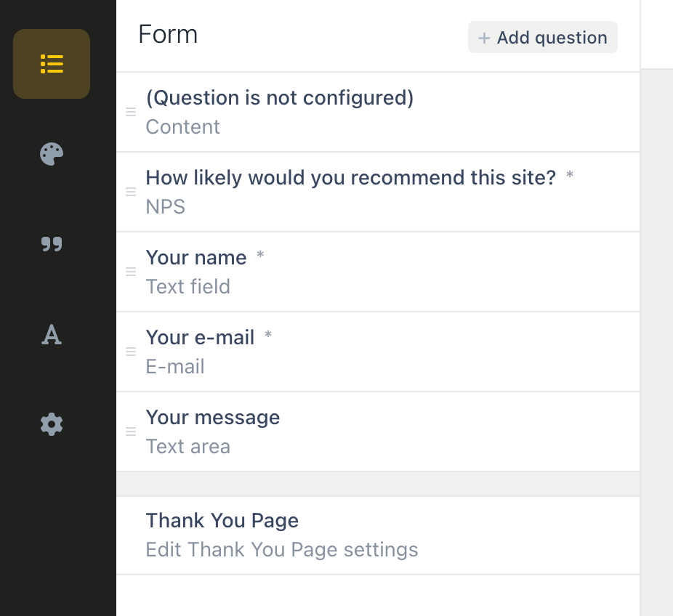673x616 pixels.
Task: Click the Form panel heading
Action: (168, 35)
